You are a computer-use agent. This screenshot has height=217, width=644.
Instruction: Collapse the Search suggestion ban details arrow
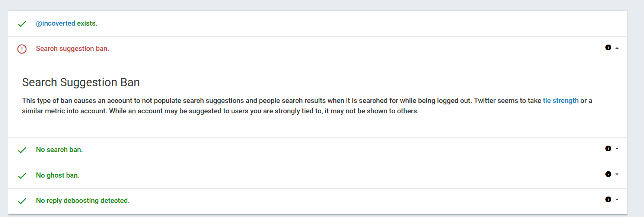[x=617, y=48]
